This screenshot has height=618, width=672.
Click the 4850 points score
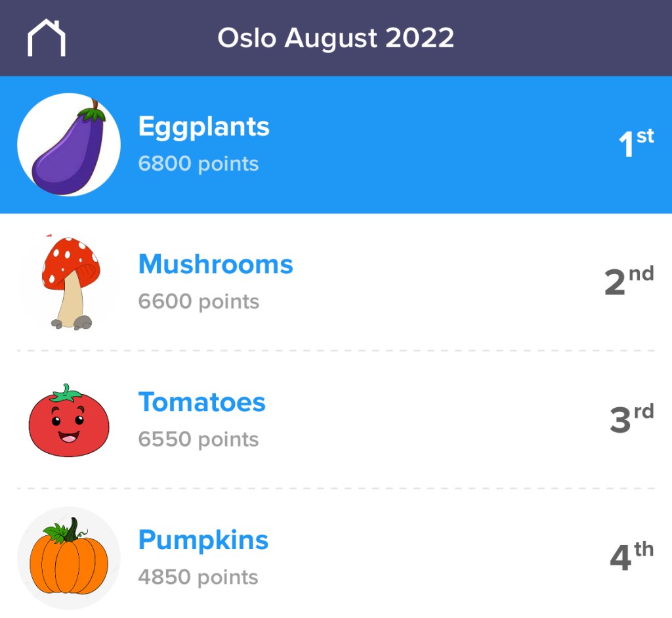click(198, 577)
